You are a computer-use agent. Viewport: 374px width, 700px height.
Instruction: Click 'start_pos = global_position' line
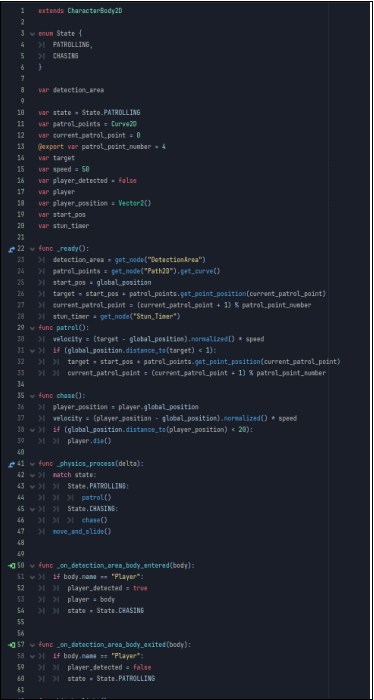[102, 283]
